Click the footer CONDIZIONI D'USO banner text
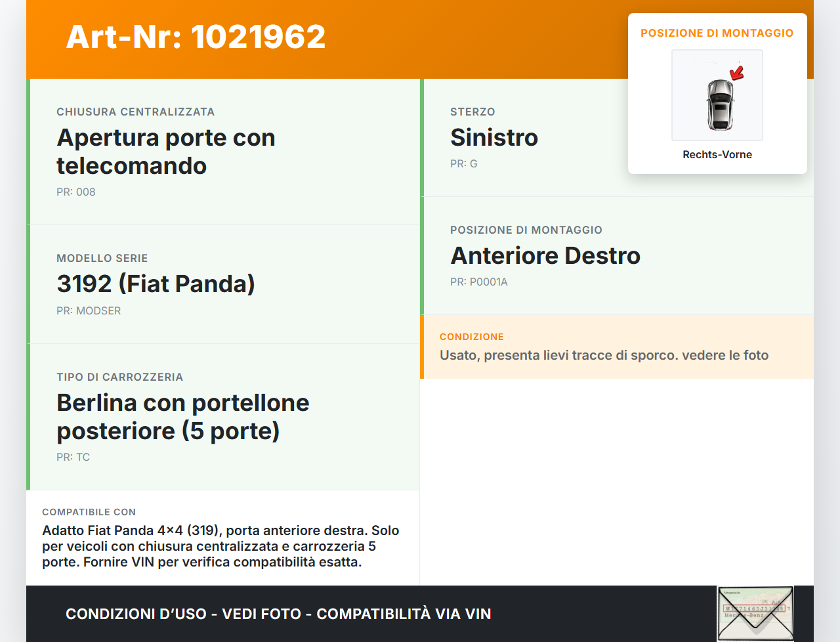Screen dimensions: 840x642 pyautogui.click(x=278, y=614)
